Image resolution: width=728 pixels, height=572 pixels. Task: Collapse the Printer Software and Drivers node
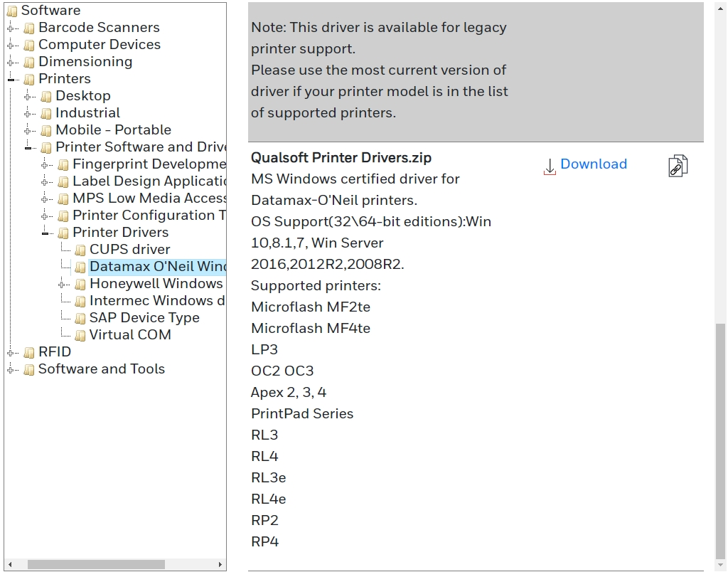[x=28, y=148]
